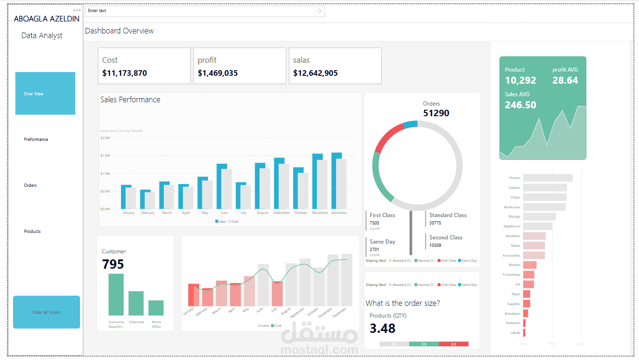Open the Over View navigation button
This screenshot has height=364, width=639.
tap(45, 93)
